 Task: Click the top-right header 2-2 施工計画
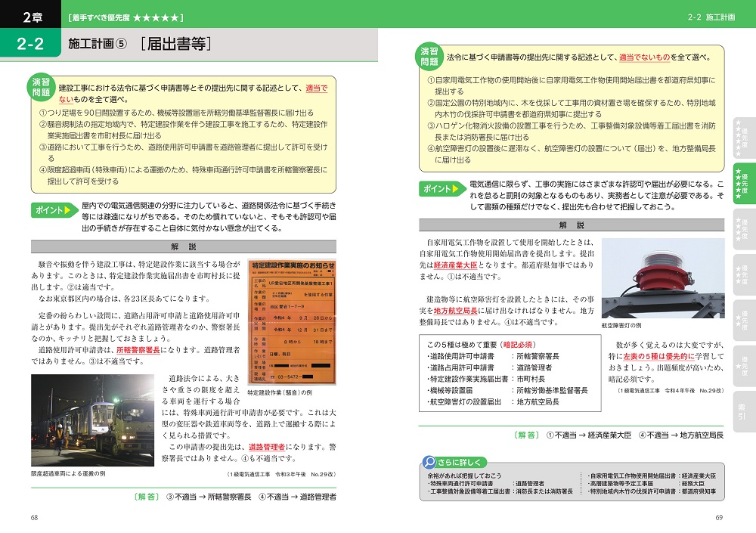coord(711,17)
